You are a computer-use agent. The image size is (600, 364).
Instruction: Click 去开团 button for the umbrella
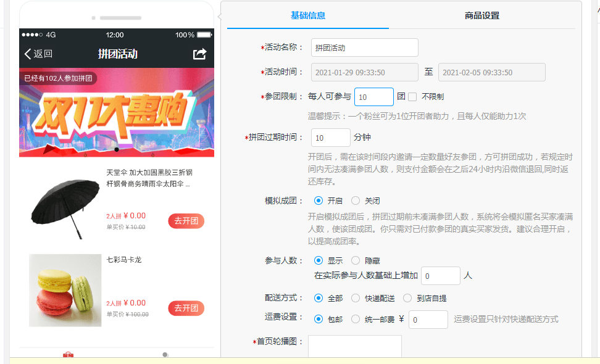coord(186,221)
